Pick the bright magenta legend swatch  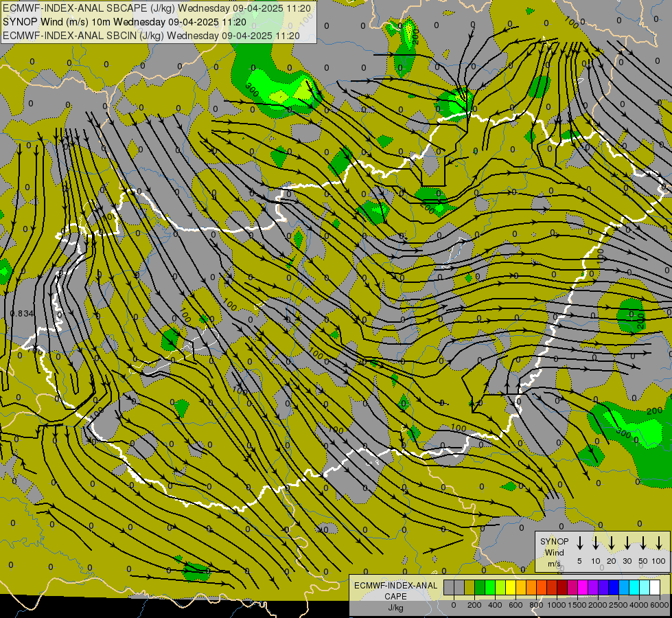point(583,587)
